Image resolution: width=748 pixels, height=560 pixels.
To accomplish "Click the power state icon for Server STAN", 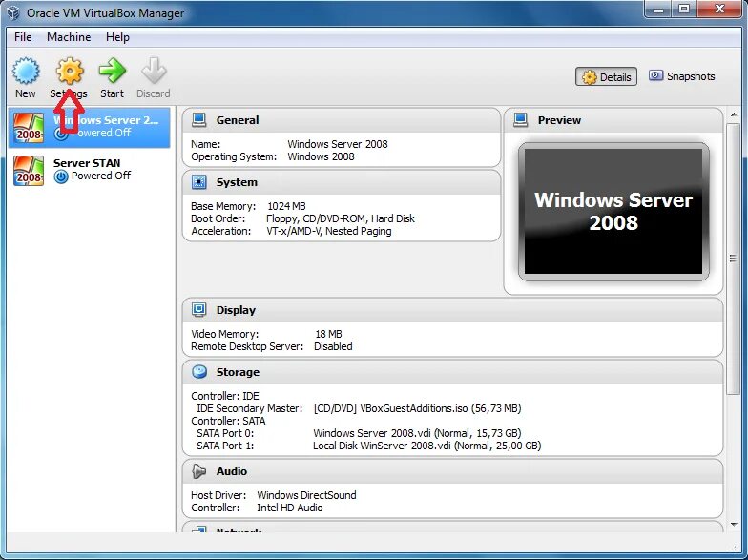I will click(61, 177).
